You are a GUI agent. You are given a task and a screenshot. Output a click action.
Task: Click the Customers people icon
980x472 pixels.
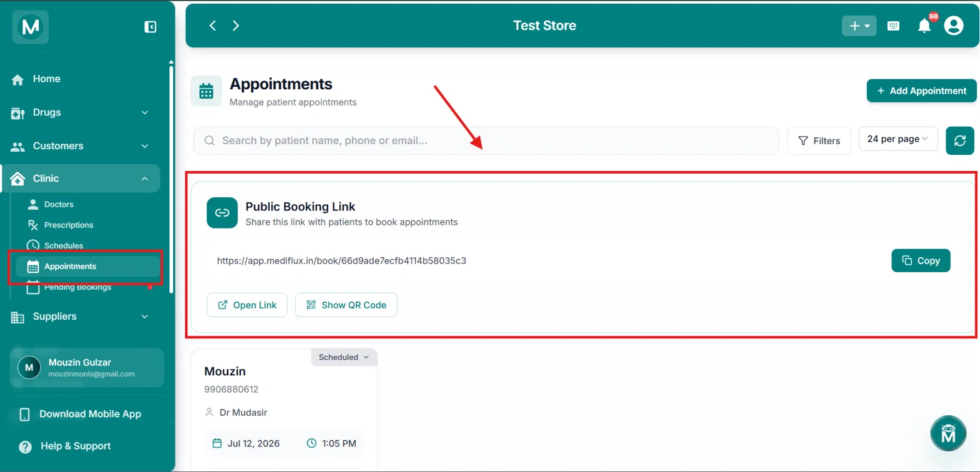(x=17, y=147)
